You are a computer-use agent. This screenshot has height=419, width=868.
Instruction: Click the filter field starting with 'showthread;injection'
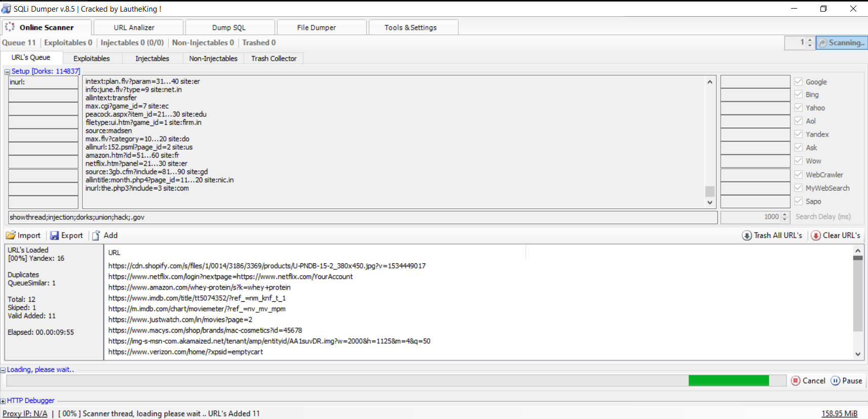tap(363, 217)
